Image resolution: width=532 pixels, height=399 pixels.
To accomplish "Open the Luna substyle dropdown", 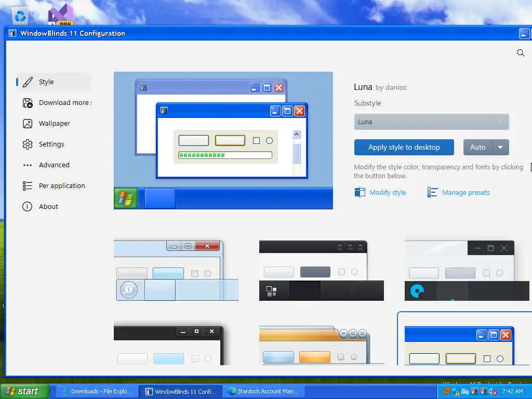I will click(x=431, y=122).
